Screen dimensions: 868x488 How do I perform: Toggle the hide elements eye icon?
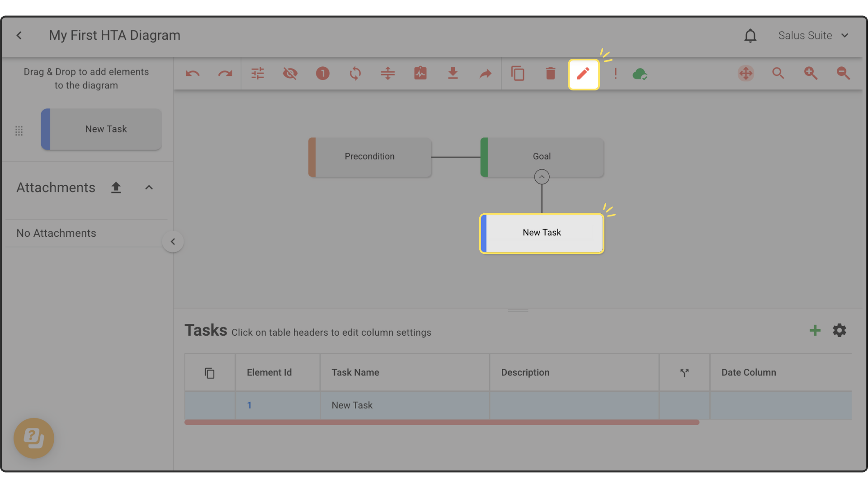click(x=290, y=74)
